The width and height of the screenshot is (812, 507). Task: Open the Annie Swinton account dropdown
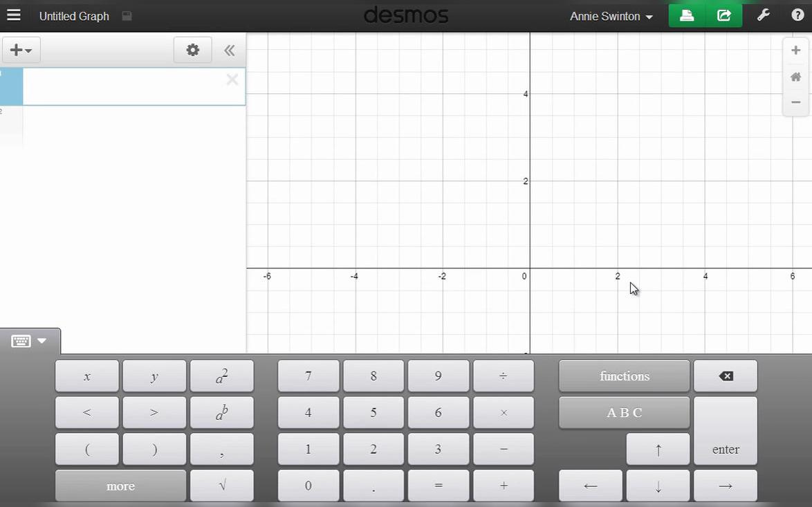[611, 16]
